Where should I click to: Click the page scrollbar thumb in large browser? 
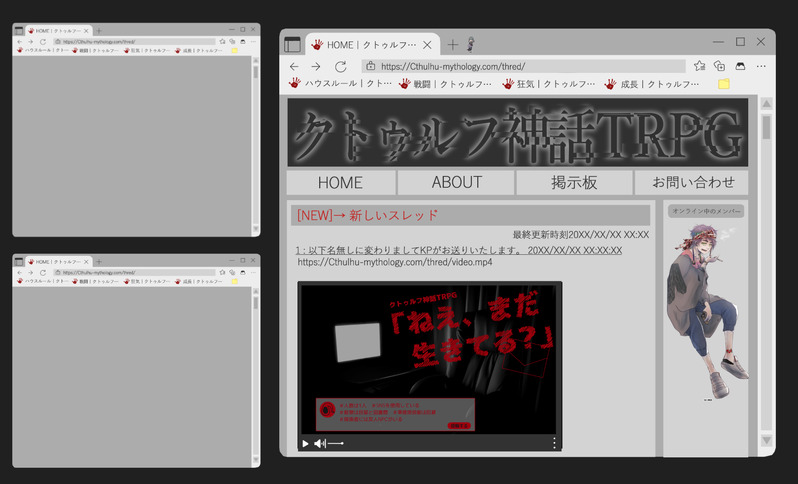[766, 127]
